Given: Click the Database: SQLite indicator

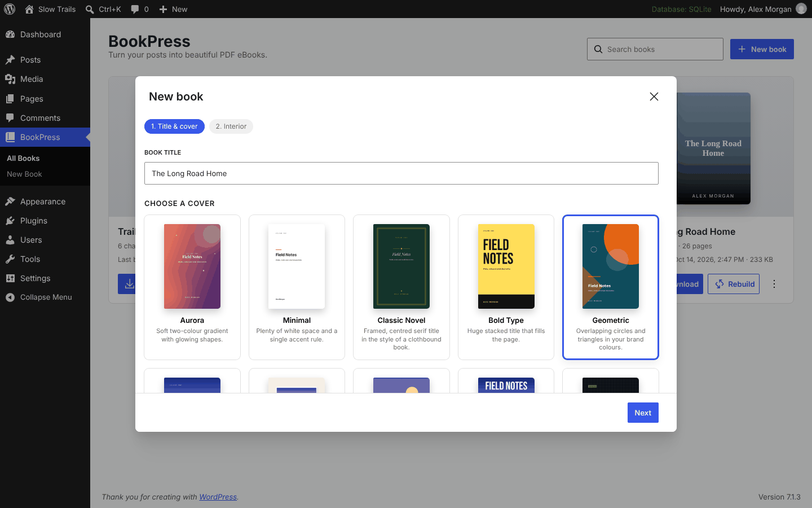Looking at the screenshot, I should click(681, 9).
